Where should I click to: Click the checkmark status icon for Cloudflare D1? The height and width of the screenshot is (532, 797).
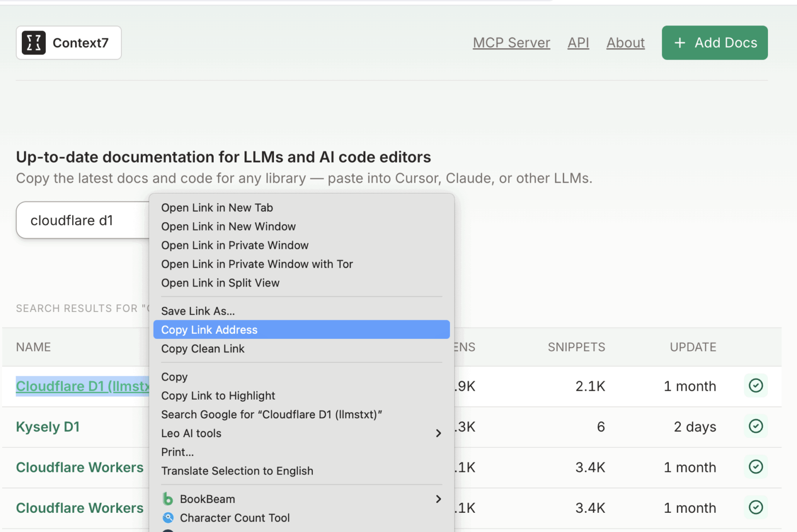click(x=755, y=386)
